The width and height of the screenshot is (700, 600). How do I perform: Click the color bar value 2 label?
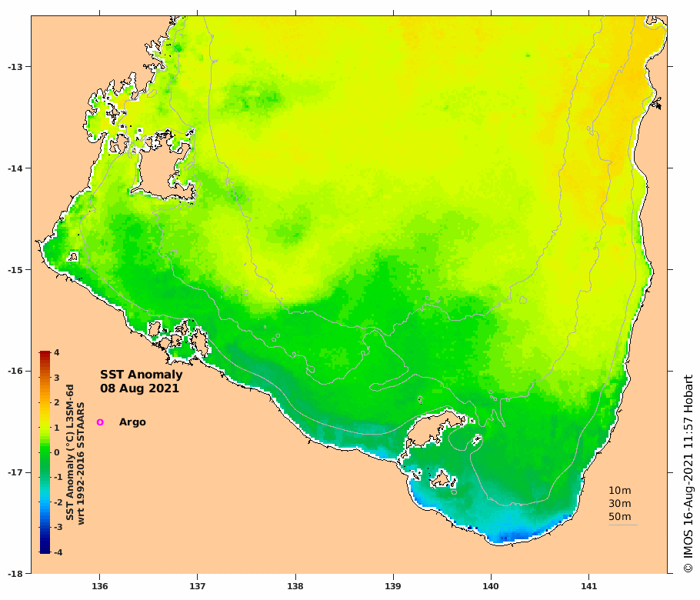(x=57, y=402)
